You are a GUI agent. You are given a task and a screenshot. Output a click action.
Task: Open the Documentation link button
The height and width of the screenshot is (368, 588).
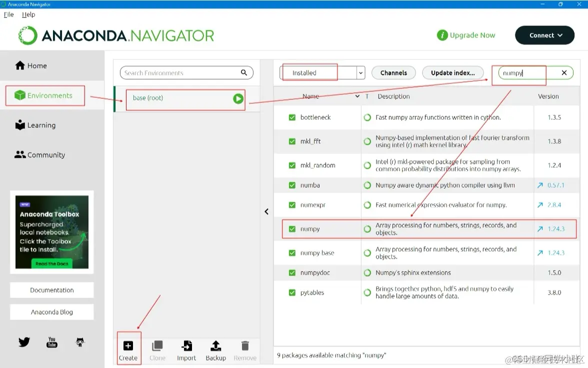(x=52, y=290)
